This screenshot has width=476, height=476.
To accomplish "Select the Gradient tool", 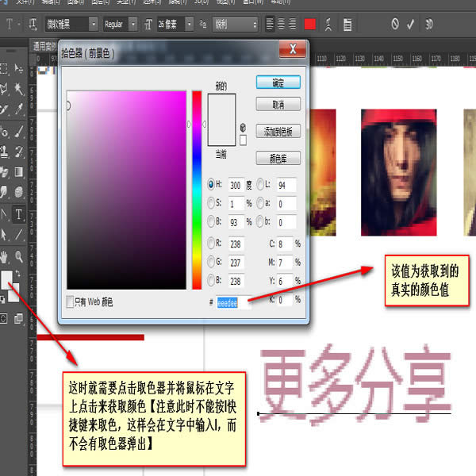I will pyautogui.click(x=18, y=172).
